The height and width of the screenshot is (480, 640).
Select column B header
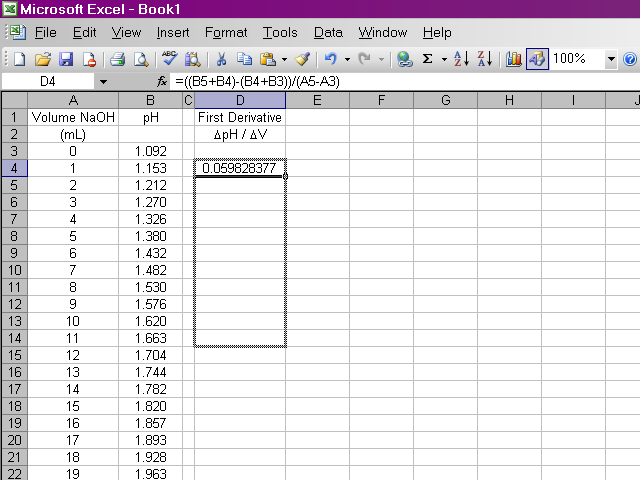[150, 100]
